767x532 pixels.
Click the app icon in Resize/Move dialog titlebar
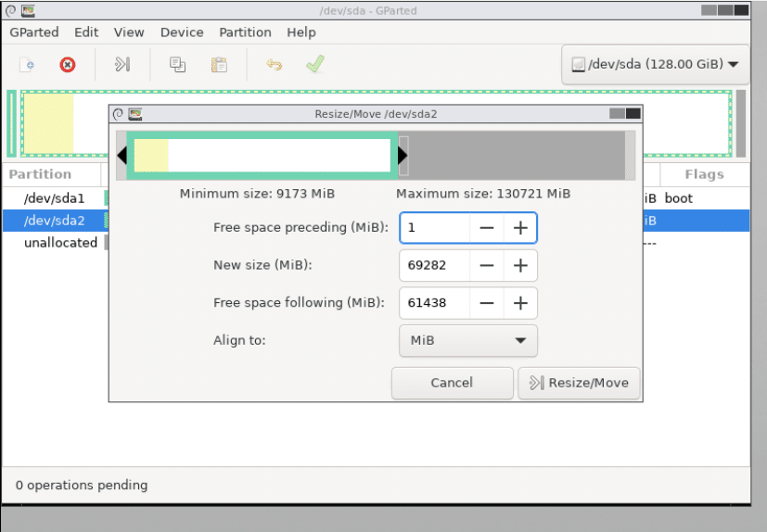point(135,114)
